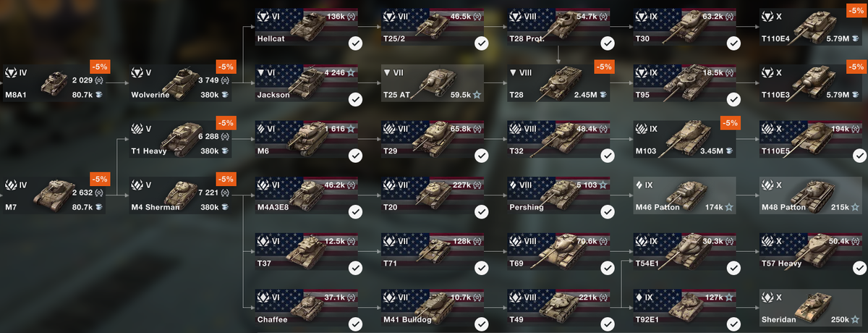Click the checkmark on the T110E5 card
The image size is (868, 333).
(x=859, y=156)
